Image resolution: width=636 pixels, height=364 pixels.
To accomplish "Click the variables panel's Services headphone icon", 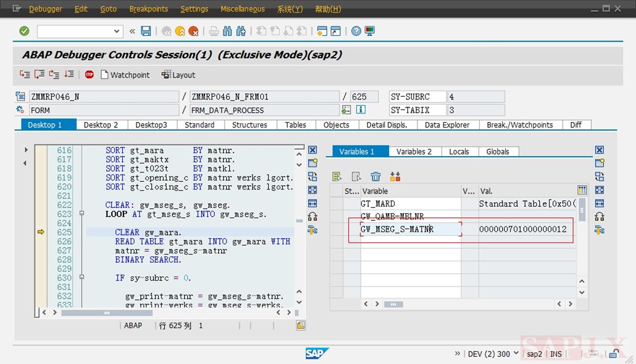I will [600, 217].
